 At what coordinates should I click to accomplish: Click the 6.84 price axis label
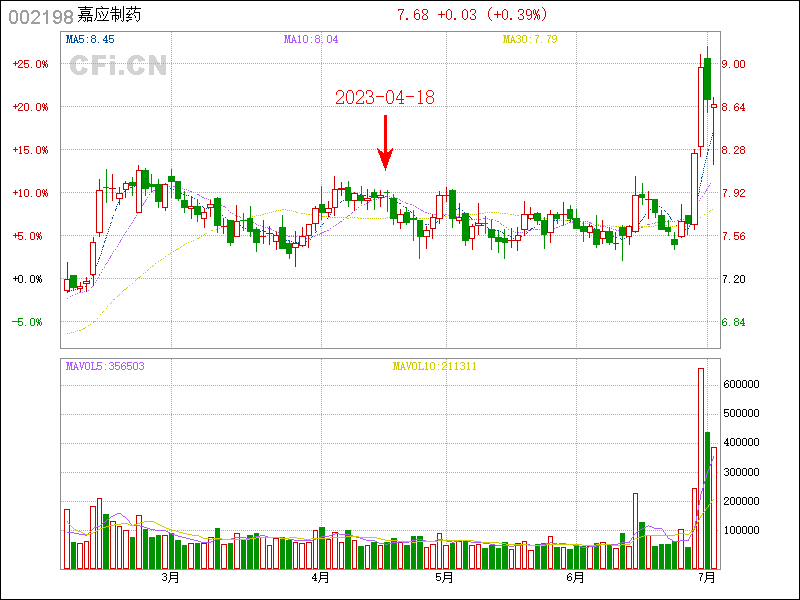click(x=734, y=322)
